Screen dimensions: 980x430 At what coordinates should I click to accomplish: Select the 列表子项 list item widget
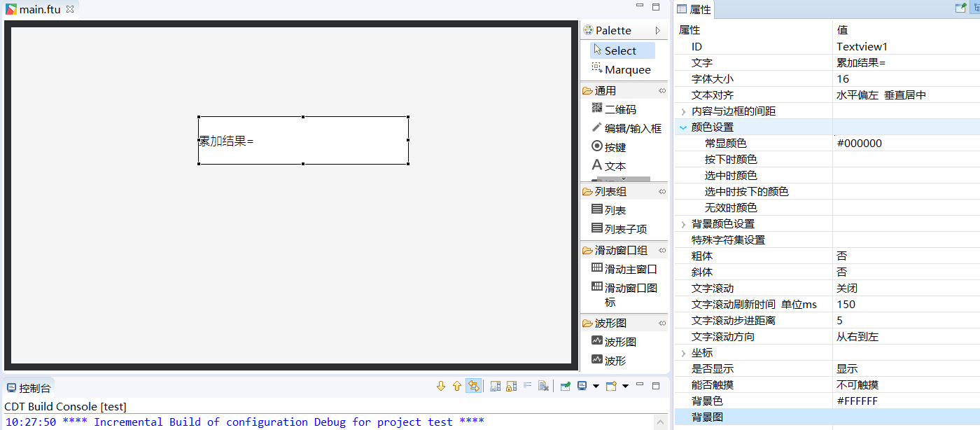(x=625, y=229)
